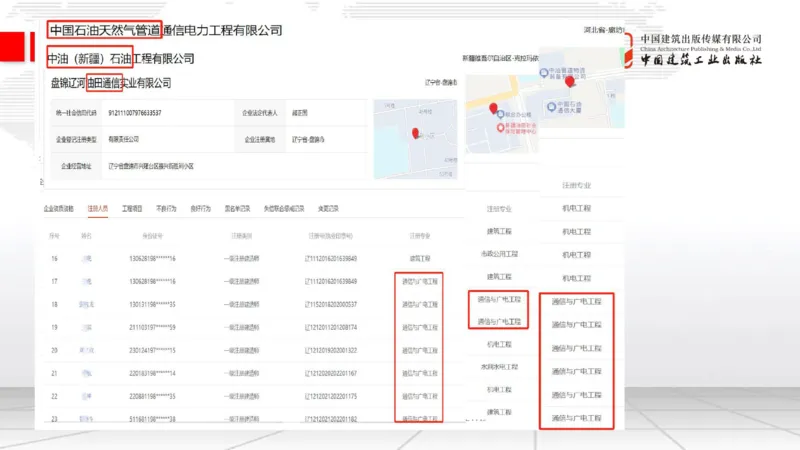Switch to the 黑名单记录 tab
This screenshot has width=800, height=450.
[x=237, y=209]
